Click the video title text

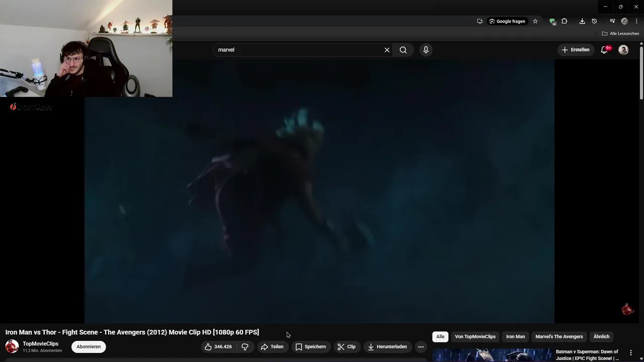click(132, 332)
